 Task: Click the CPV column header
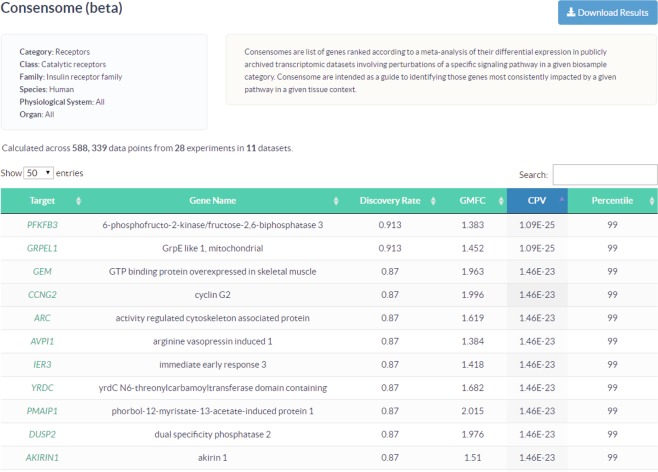click(537, 201)
